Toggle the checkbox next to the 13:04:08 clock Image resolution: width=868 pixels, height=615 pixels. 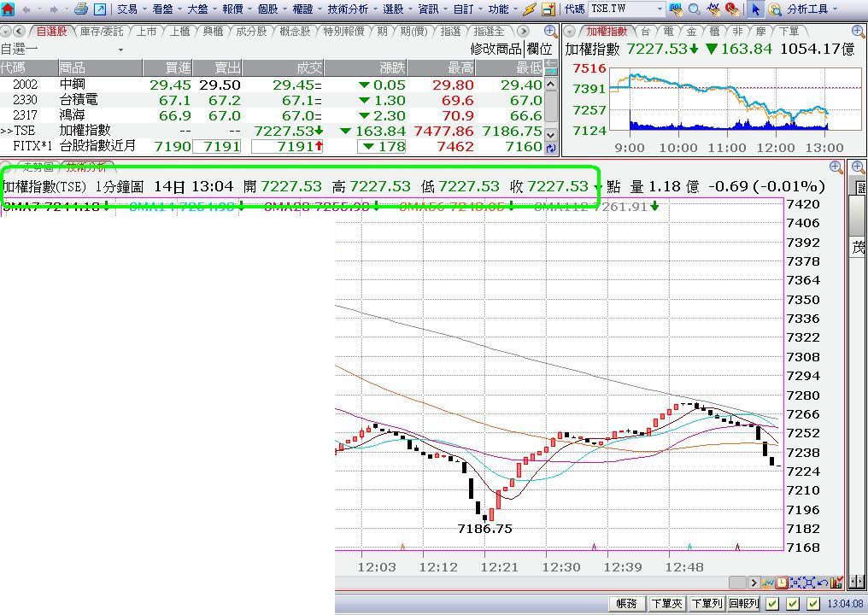[x=813, y=603]
